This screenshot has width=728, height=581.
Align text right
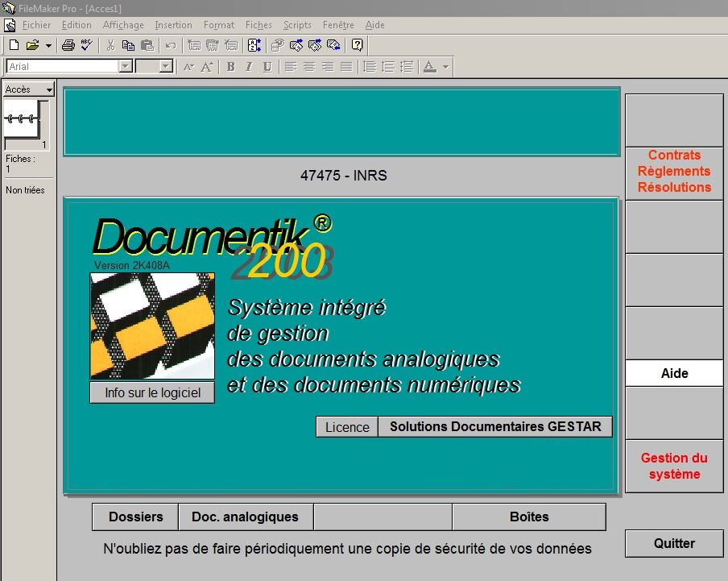click(328, 67)
